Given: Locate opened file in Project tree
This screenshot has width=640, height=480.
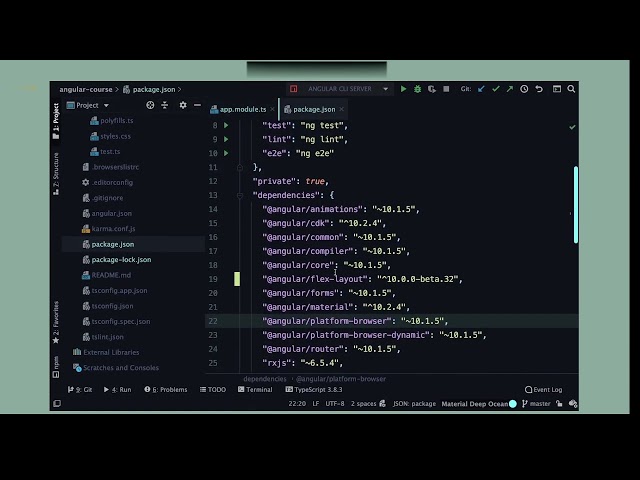Looking at the screenshot, I should click(x=150, y=105).
